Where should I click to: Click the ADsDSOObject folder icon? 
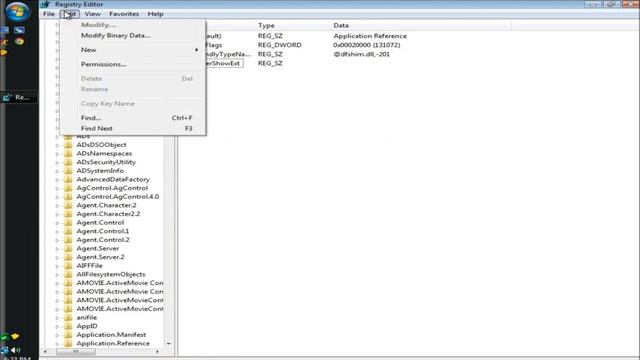click(x=68, y=145)
